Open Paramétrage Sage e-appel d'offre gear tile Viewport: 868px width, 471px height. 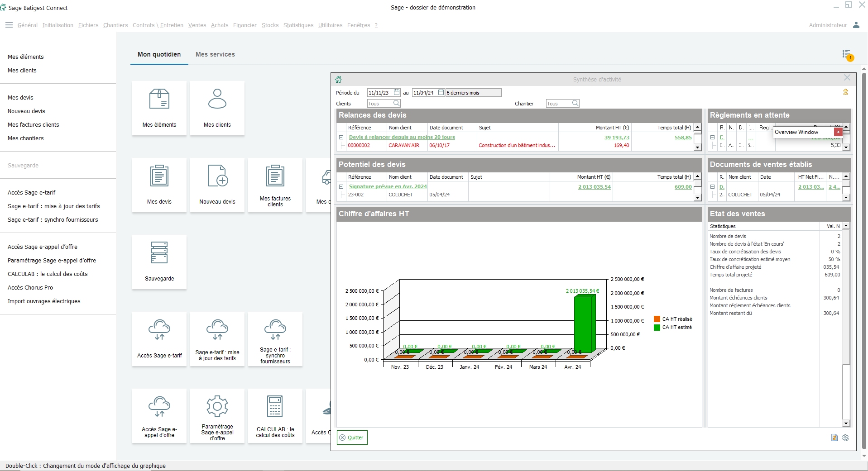(217, 416)
